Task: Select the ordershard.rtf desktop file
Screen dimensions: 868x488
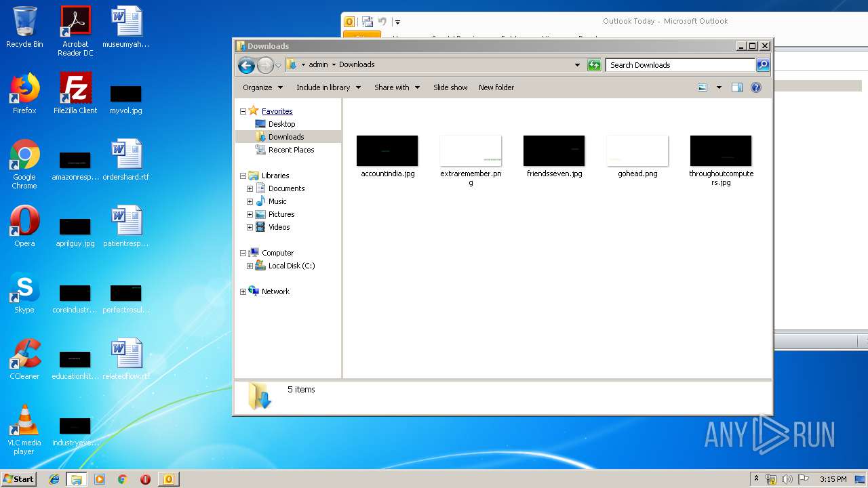Action: click(126, 160)
